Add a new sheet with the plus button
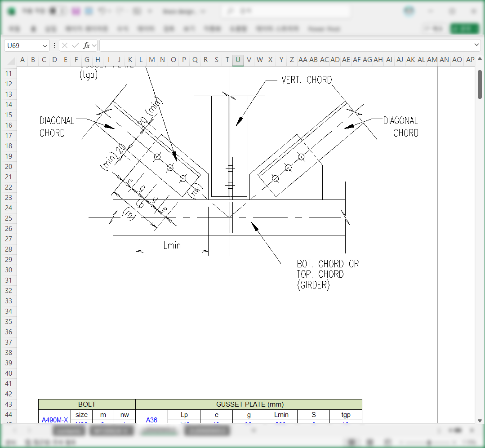The height and width of the screenshot is (448, 485). (x=254, y=430)
